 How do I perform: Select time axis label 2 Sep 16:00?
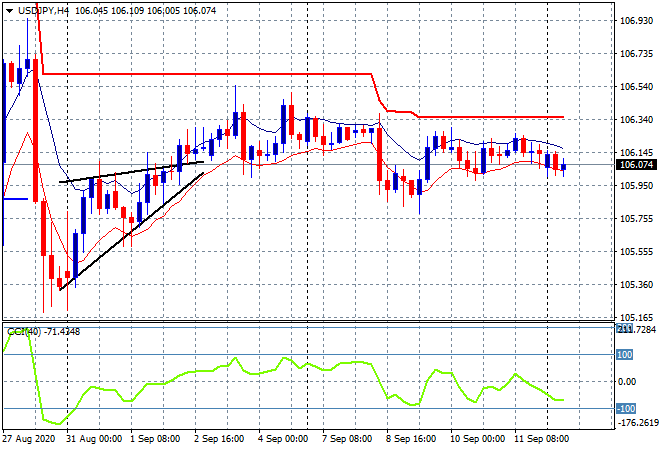(219, 439)
